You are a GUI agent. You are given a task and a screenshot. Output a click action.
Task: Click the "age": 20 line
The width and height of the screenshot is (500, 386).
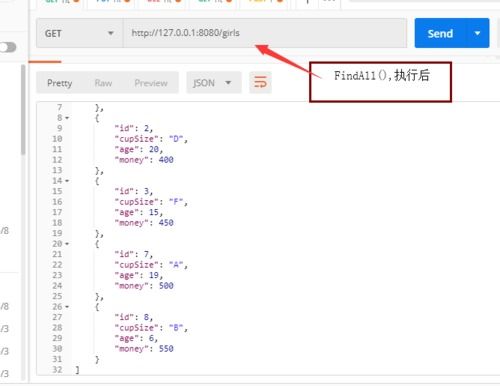(x=139, y=149)
